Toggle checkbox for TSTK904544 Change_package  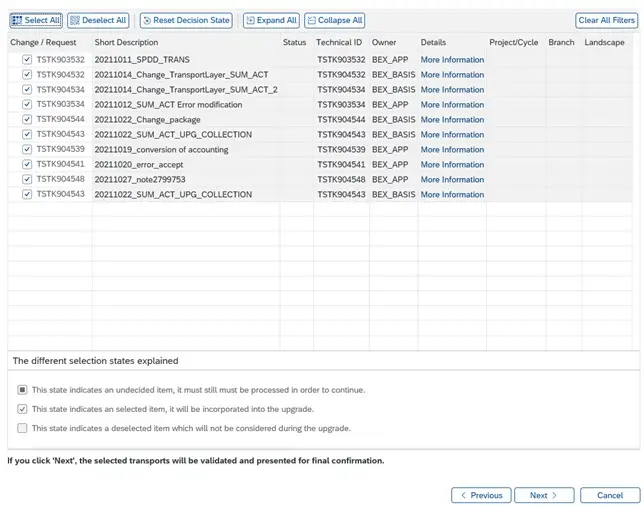click(27, 120)
